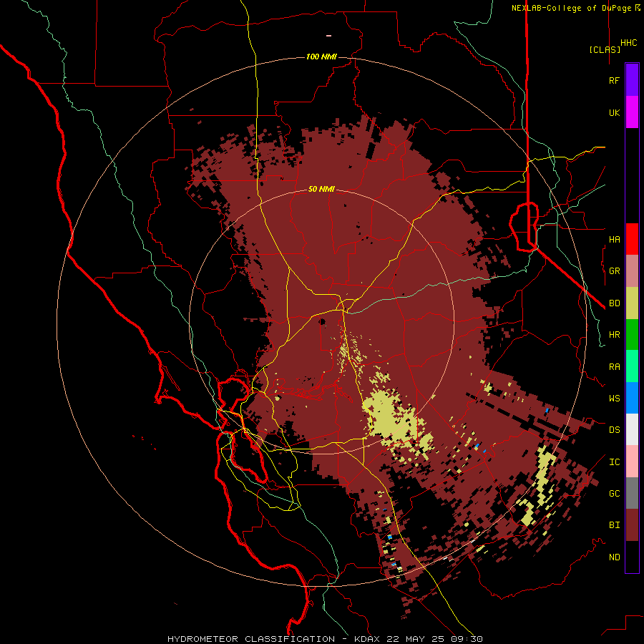Click the DS legend label

pyautogui.click(x=614, y=430)
